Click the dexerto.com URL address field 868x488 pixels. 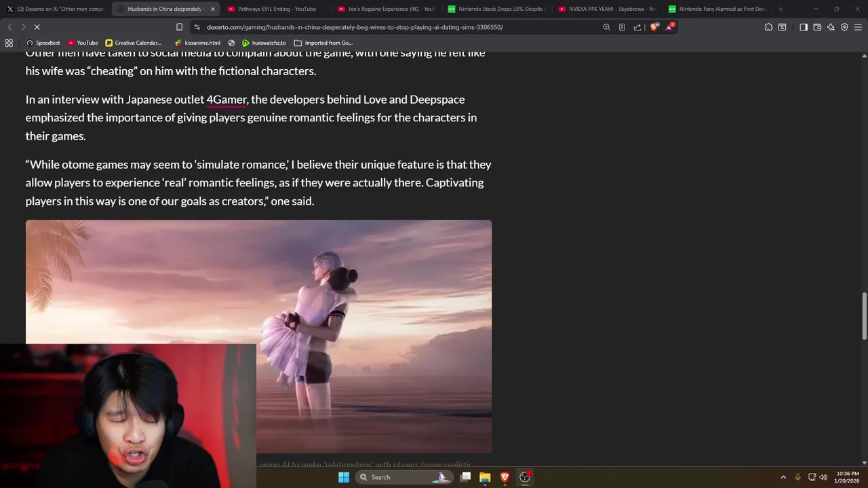[x=355, y=27]
